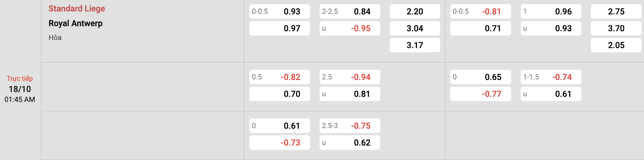
Task: Choose first-half 1X2 odds 2.75
Action: [616, 11]
